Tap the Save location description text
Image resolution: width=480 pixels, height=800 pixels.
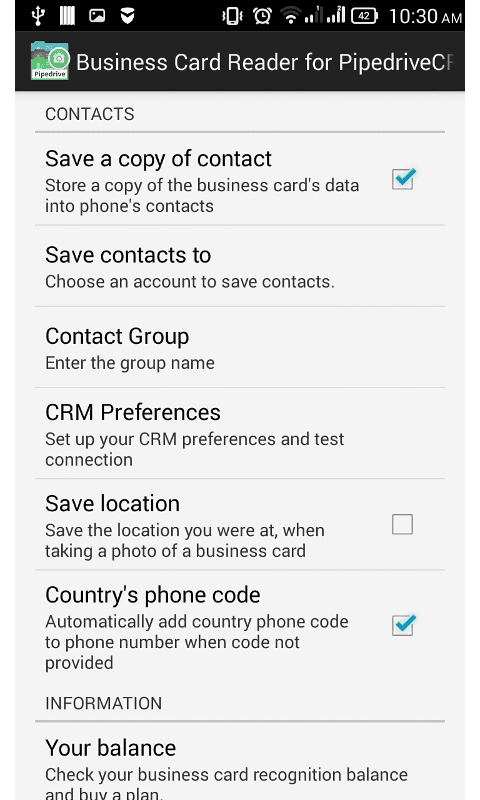185,541
